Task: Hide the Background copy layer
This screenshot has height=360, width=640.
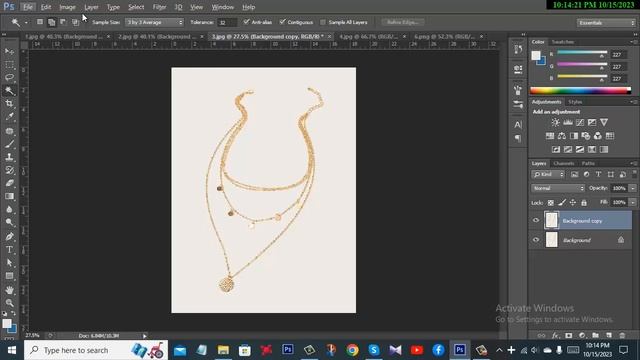Action: click(536, 220)
